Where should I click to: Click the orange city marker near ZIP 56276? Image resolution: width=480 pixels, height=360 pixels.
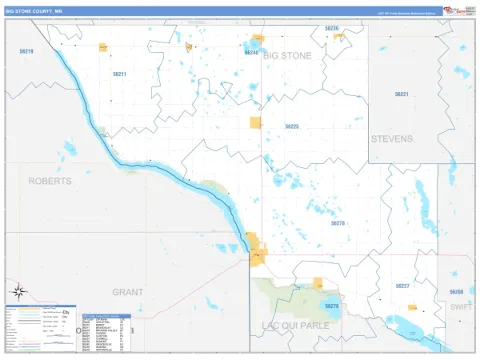pos(318,284)
